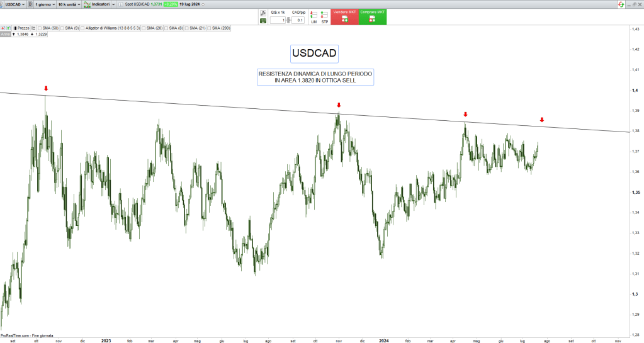Viewport: 644px width, 343px height.
Task: Toggle the link icon between quantity fields
Action: 289,20
